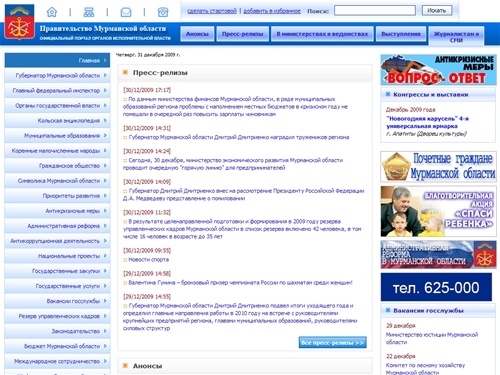
Task: Click the telephone contacts icon
Action: [x=163, y=12]
